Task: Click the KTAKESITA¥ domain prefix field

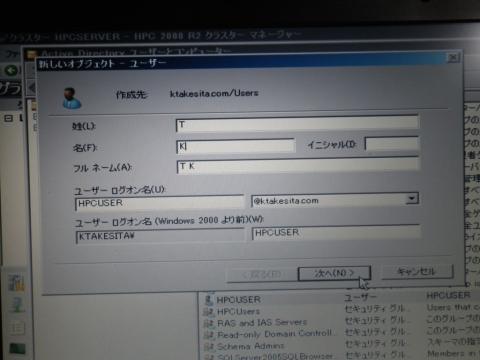Action: 160,236
